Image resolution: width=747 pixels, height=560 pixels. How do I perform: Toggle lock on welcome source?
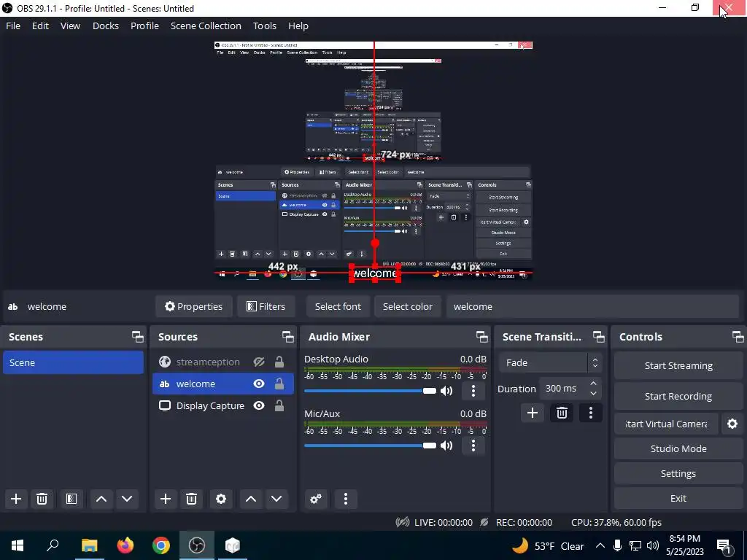click(279, 384)
